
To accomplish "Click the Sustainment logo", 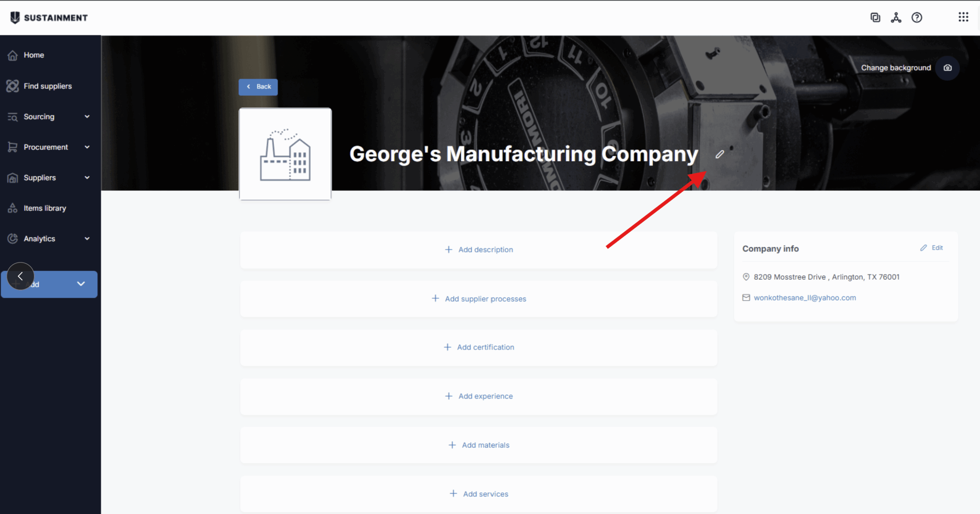I will pos(49,18).
